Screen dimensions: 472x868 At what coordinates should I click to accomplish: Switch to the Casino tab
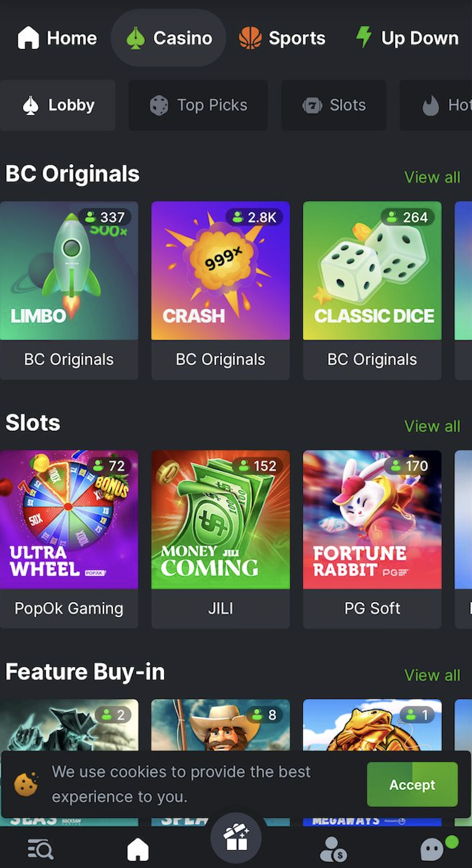pyautogui.click(x=169, y=38)
